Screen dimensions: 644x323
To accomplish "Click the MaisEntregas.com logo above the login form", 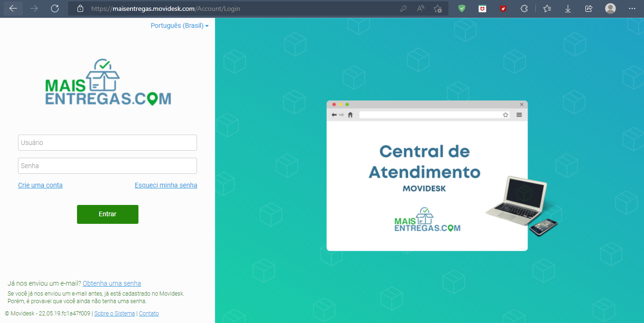I will (108, 82).
